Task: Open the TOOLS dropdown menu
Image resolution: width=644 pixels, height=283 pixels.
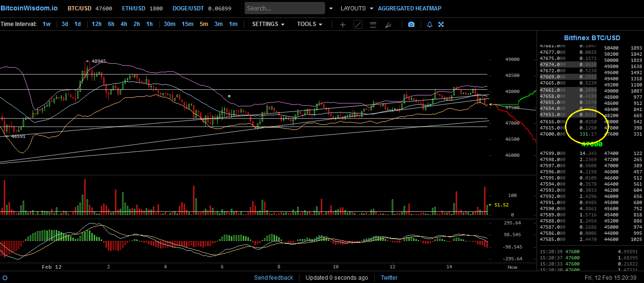Action: (310, 24)
